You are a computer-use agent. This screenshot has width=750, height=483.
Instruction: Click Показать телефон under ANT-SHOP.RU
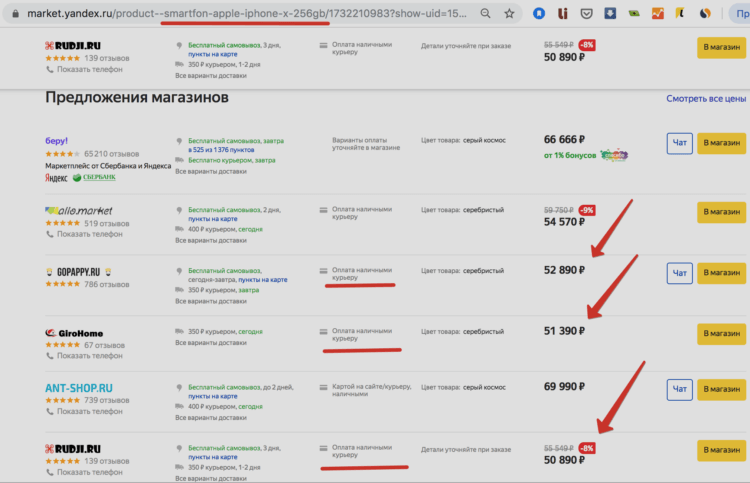[90, 411]
